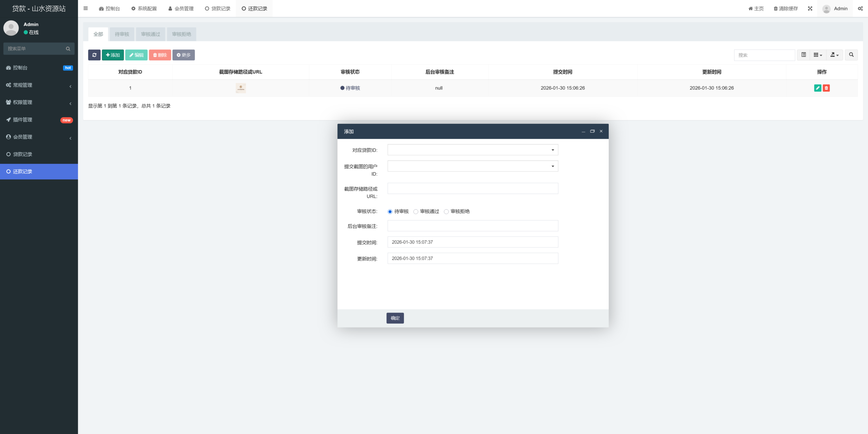This screenshot has width=868, height=434.
Task: Open the columns visibility dropdown
Action: [818, 55]
